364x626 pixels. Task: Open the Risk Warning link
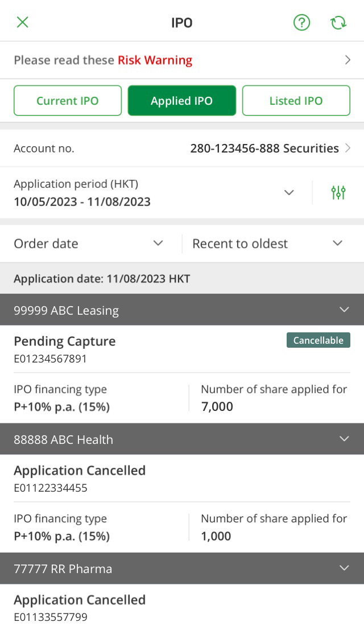(x=155, y=60)
